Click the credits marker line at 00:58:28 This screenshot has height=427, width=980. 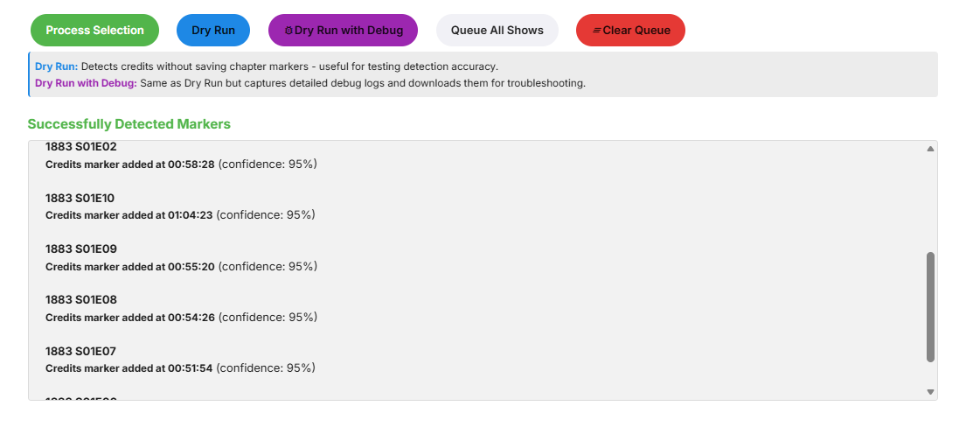point(180,164)
